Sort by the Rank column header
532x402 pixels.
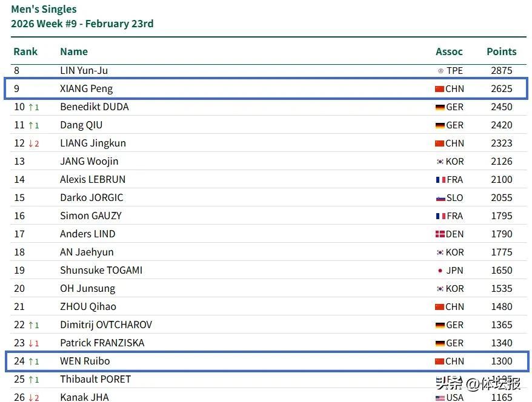coord(25,51)
